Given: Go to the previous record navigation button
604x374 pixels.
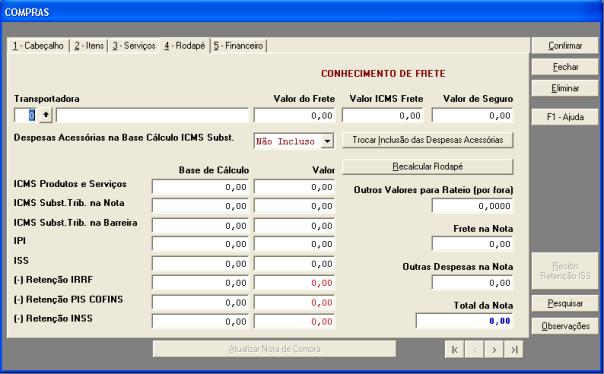Looking at the screenshot, I should pos(475,349).
